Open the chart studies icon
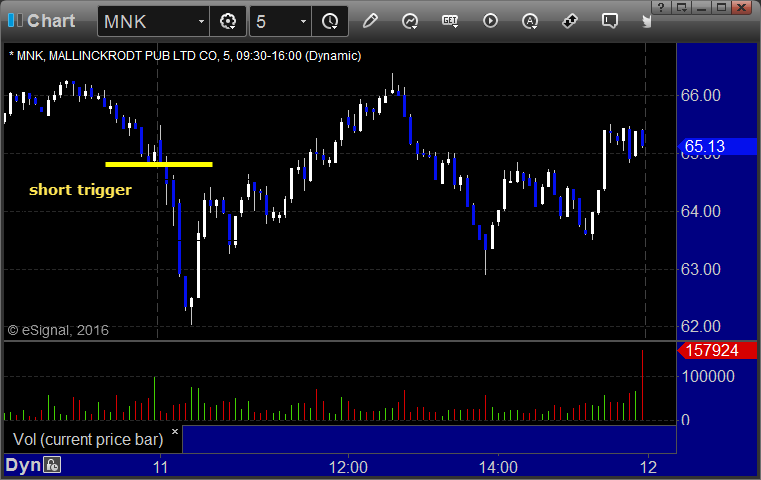Image resolution: width=761 pixels, height=480 pixels. coord(410,21)
